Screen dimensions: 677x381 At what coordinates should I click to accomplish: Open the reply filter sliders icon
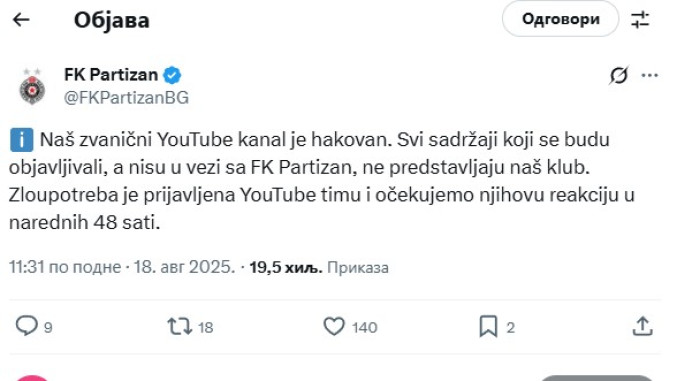[640, 19]
